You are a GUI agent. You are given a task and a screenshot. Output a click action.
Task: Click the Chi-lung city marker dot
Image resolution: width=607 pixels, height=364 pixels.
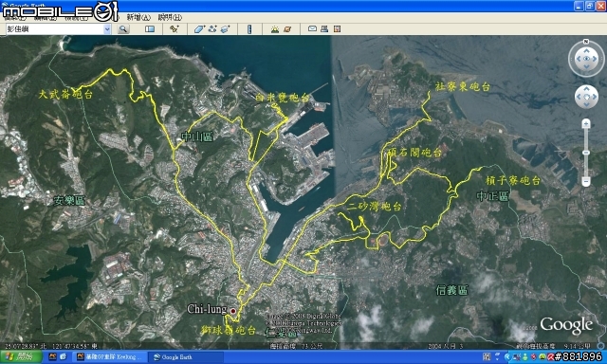click(x=233, y=311)
